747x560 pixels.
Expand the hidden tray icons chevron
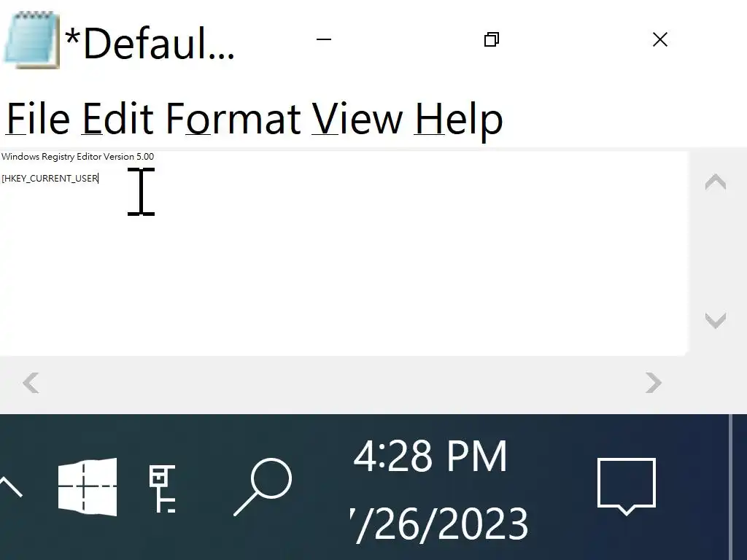coord(10,486)
